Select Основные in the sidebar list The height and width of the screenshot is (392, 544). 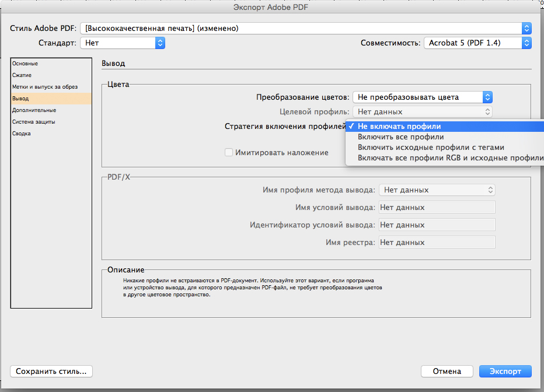(51, 64)
